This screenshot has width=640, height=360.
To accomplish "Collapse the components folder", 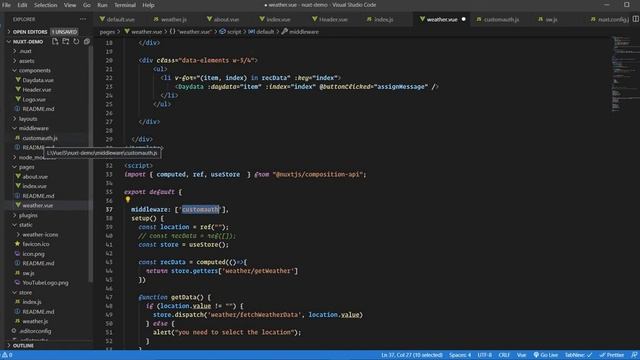I will click(x=34, y=71).
